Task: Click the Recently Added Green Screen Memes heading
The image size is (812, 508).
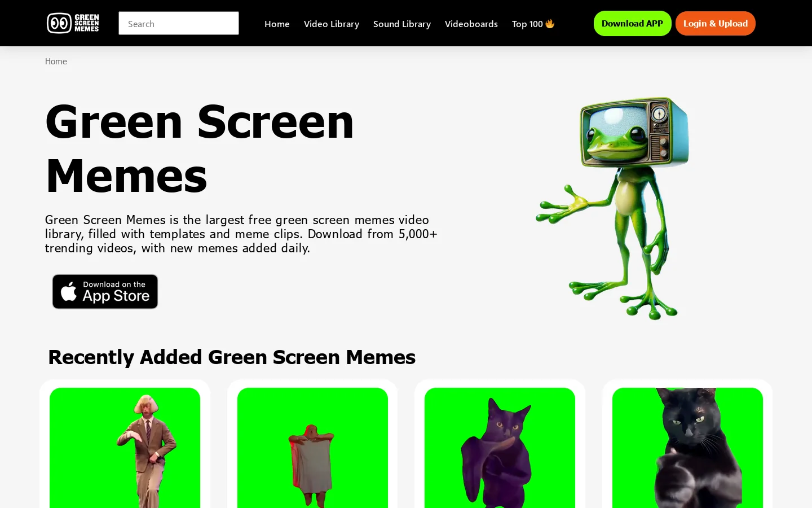Action: (x=232, y=357)
